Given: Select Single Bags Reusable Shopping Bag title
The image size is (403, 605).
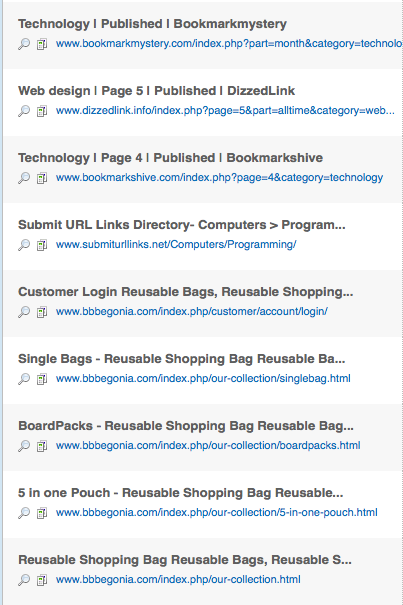Looking at the screenshot, I should click(181, 359).
